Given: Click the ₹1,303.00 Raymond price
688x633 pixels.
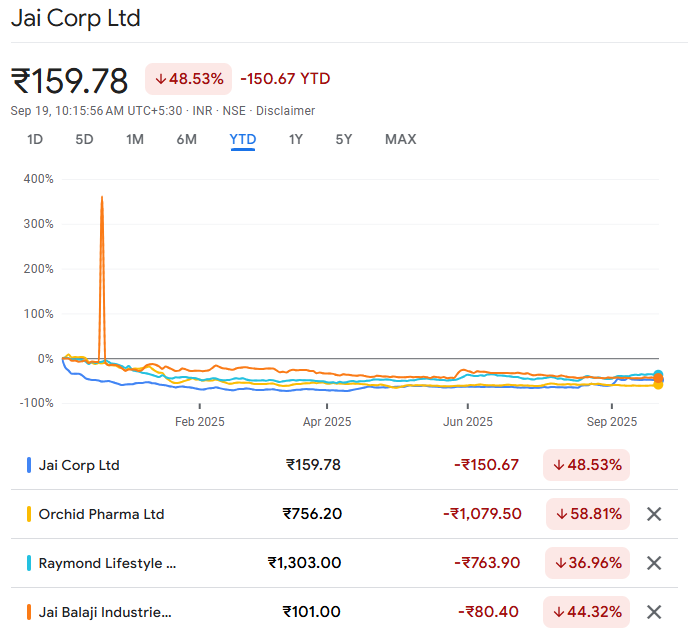Looking at the screenshot, I should (305, 563).
